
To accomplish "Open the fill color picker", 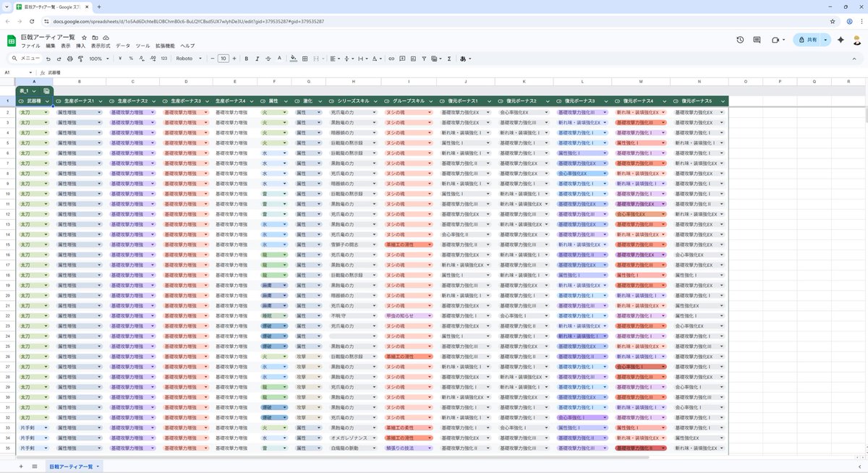I will tap(294, 59).
